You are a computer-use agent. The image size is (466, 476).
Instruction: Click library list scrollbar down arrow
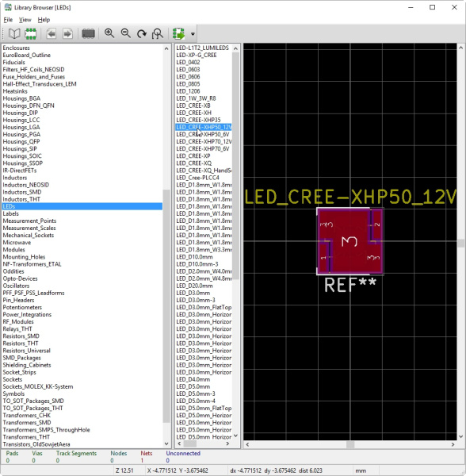[x=166, y=443]
